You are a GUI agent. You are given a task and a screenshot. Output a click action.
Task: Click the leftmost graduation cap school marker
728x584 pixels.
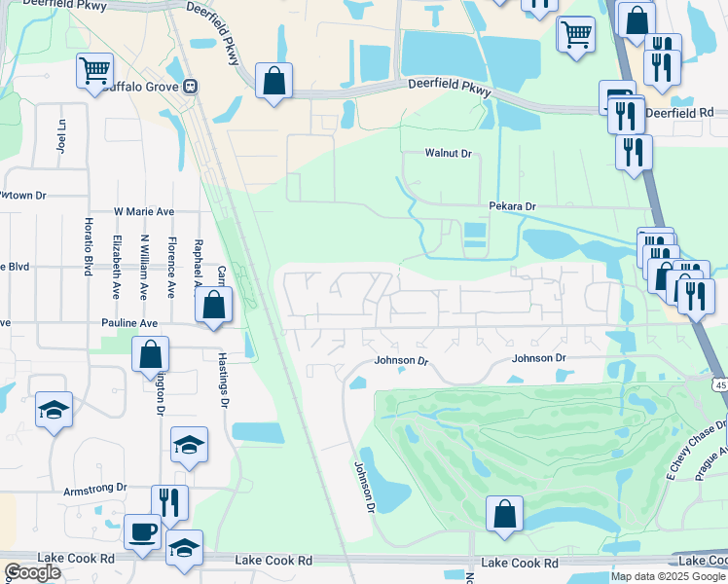tap(55, 410)
